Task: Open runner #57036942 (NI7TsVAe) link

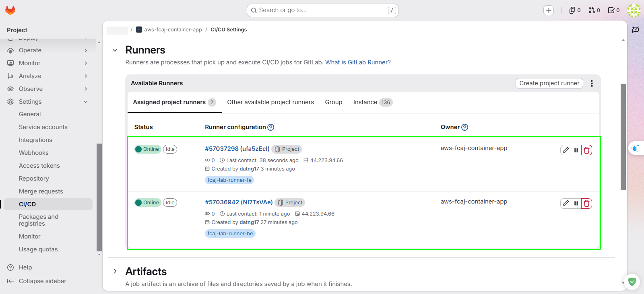Action: point(239,202)
